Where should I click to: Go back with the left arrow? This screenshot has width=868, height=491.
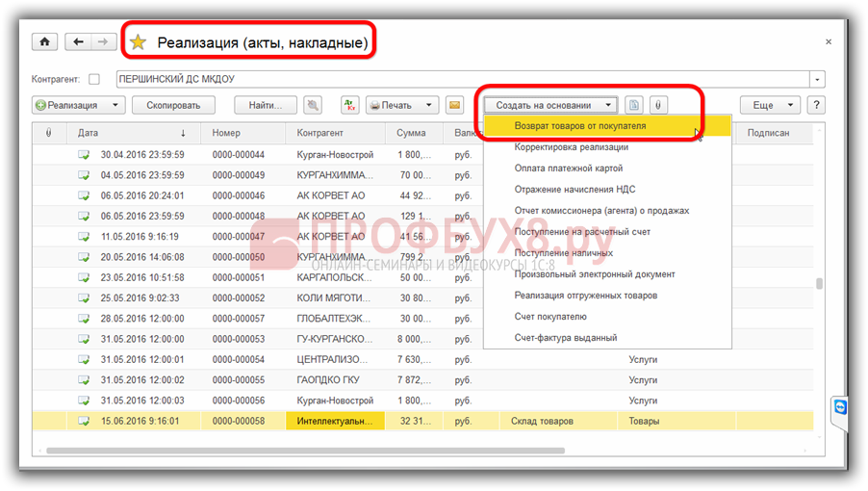coord(78,42)
